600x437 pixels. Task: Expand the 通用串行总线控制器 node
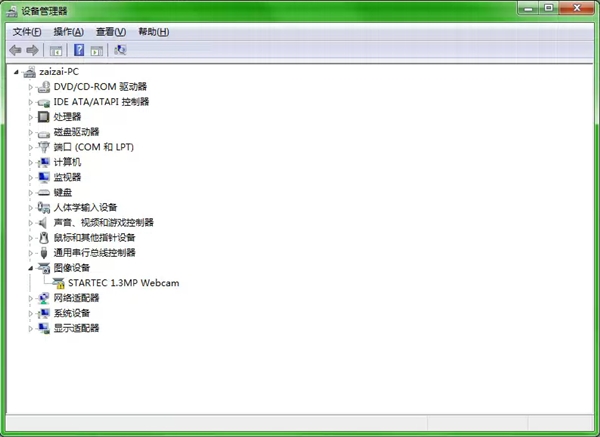coord(31,253)
